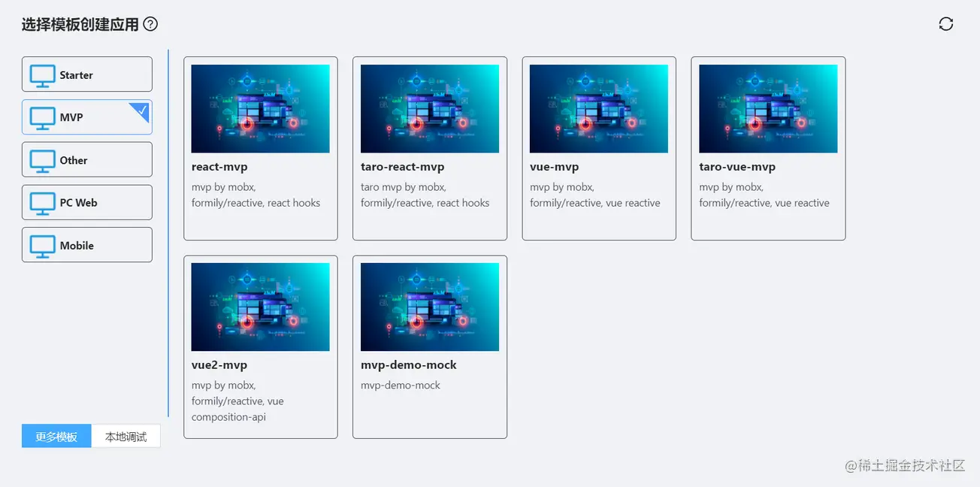Select the taro-vue-mvp template thumbnail
Screen dimensions: 980x487
click(x=767, y=109)
